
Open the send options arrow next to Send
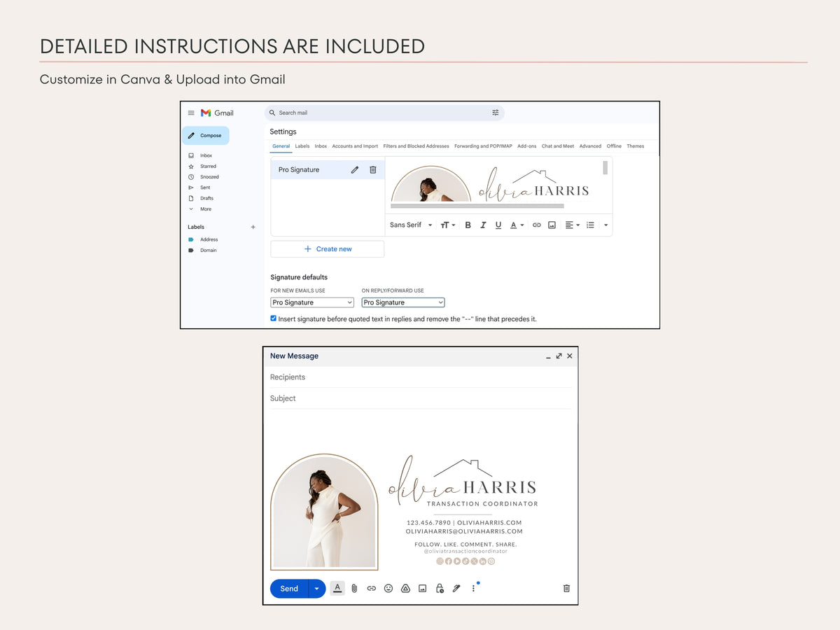tap(317, 589)
